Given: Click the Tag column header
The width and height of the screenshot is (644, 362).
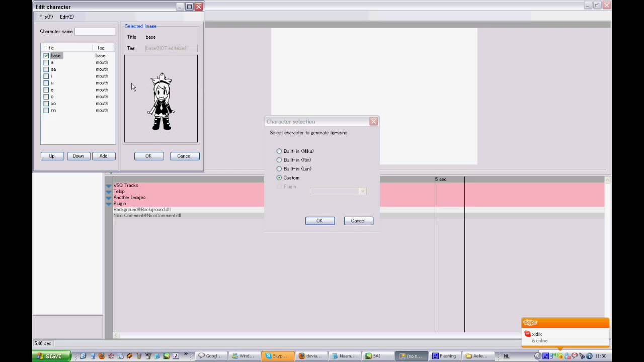Looking at the screenshot, I should [x=104, y=48].
